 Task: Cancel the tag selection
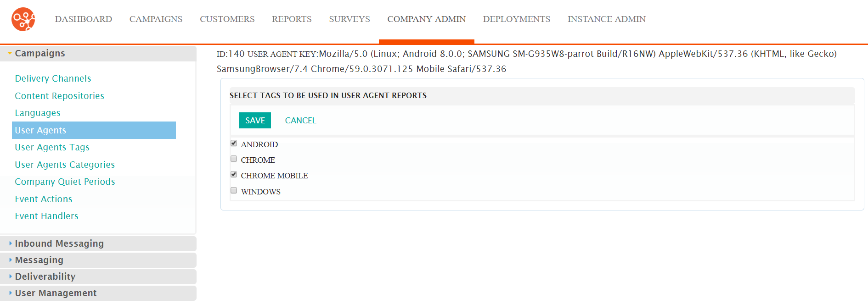click(300, 121)
